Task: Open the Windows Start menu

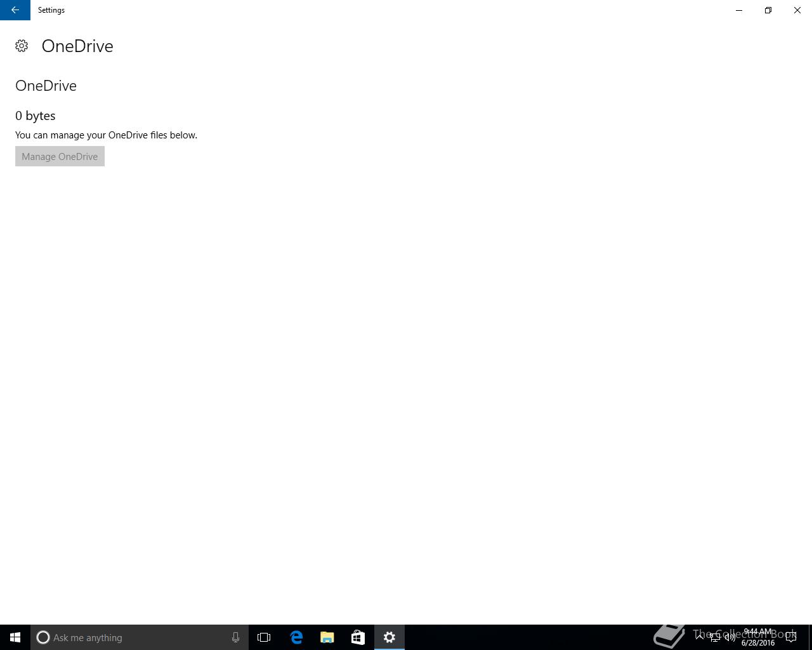Action: pos(15,637)
